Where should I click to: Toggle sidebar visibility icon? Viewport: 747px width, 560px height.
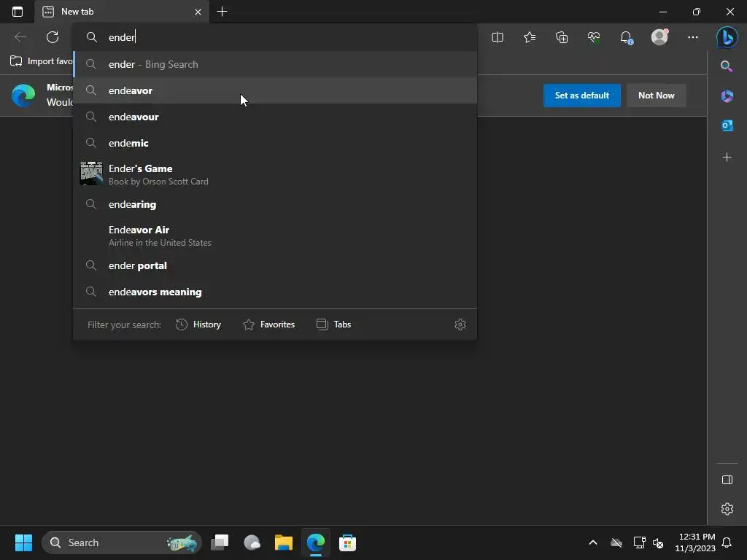727,480
